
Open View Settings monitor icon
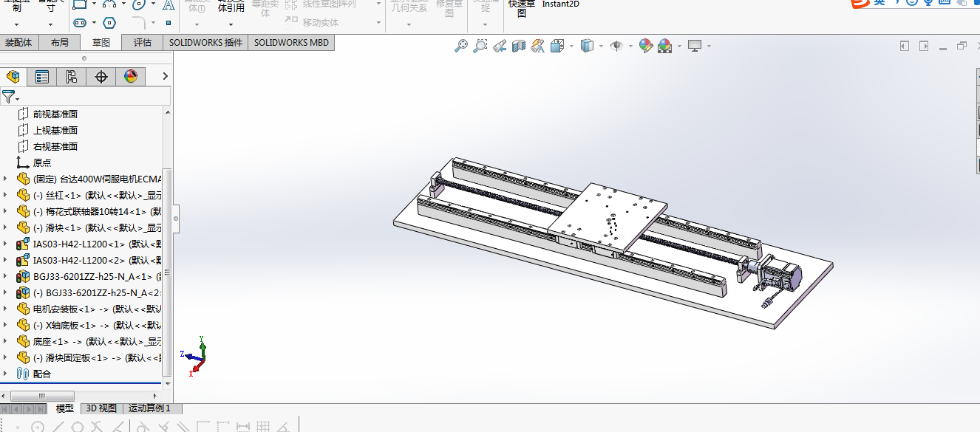(x=695, y=46)
